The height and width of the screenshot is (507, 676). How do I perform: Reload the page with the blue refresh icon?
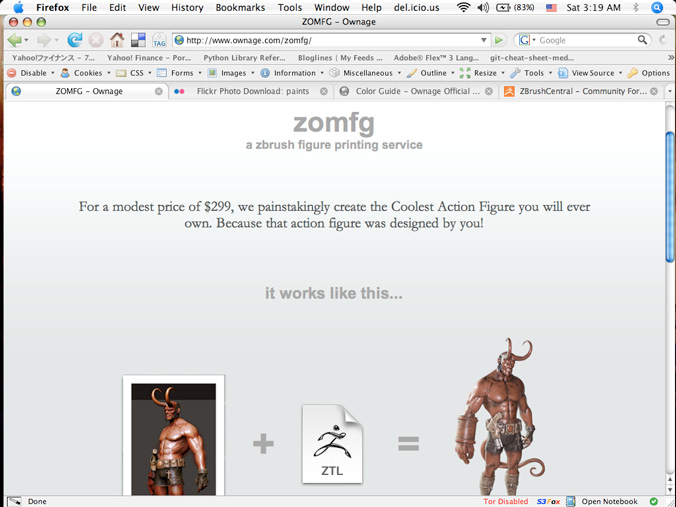pos(75,40)
